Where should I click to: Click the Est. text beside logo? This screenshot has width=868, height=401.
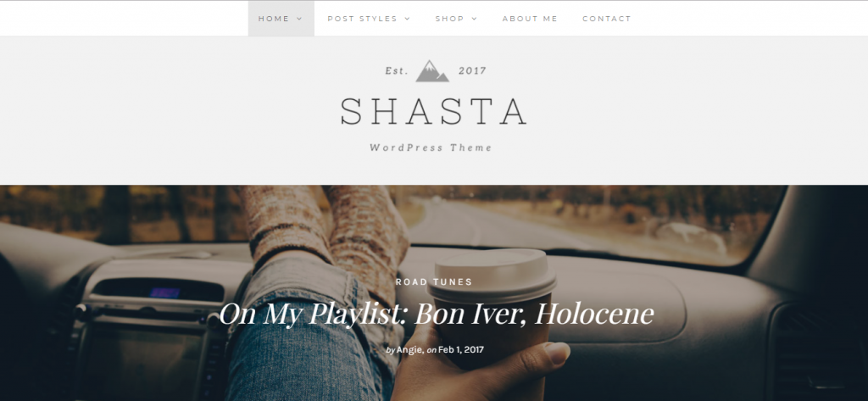point(397,71)
